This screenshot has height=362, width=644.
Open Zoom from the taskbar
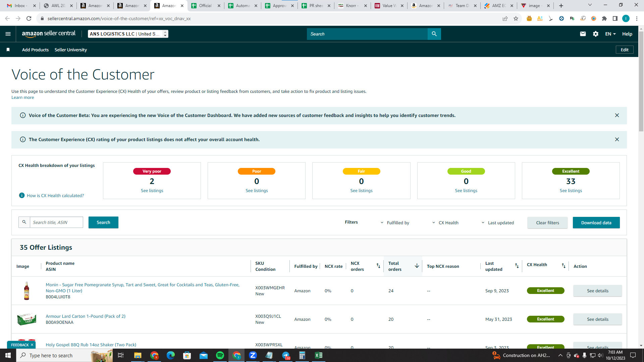(253, 355)
